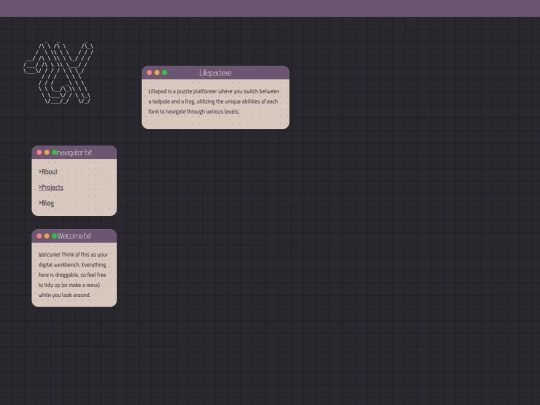Click the navigator.txt window title
The width and height of the screenshot is (540, 405).
pyautogui.click(x=75, y=153)
